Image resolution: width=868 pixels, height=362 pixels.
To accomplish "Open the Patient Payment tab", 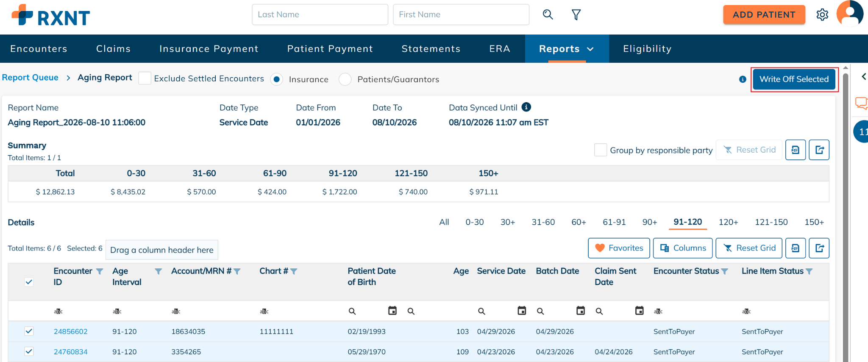I will [x=330, y=49].
